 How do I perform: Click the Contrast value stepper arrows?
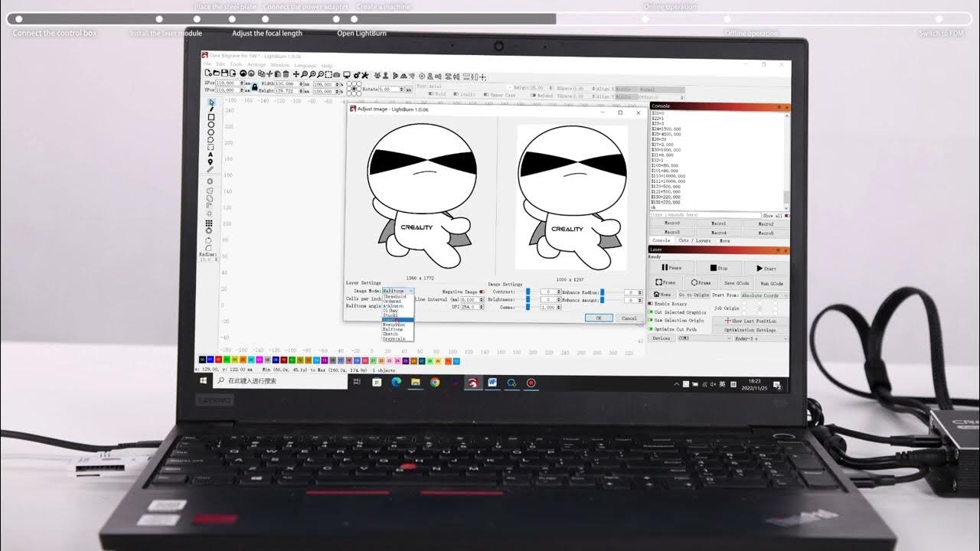pos(559,292)
